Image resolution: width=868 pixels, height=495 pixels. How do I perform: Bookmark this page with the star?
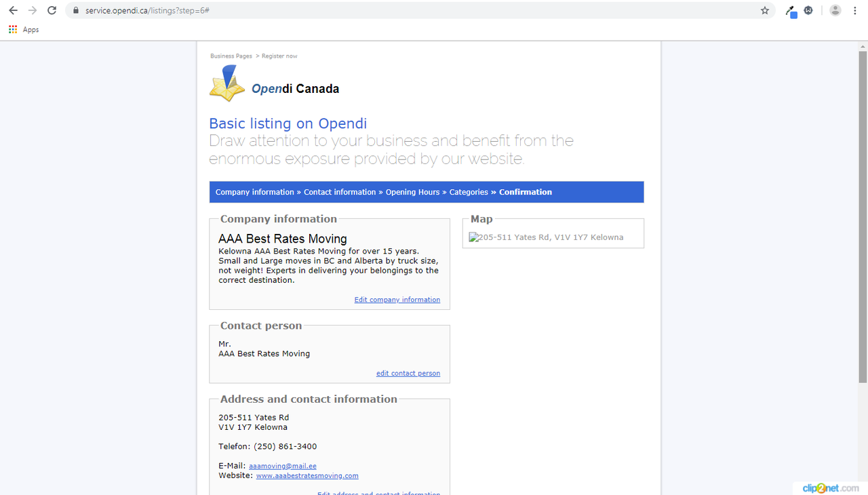(765, 11)
